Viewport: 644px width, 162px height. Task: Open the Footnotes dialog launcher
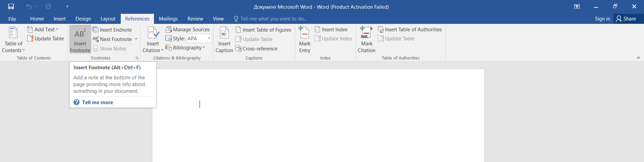tap(137, 58)
